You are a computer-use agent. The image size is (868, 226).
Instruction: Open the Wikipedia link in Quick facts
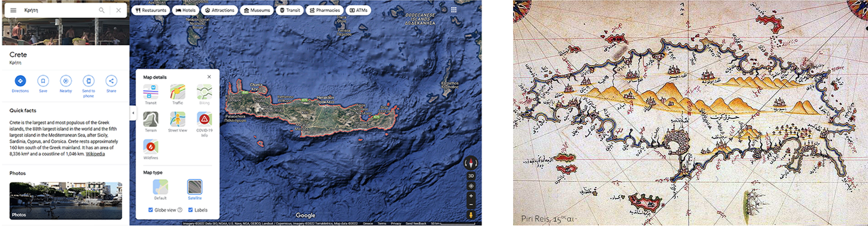pyautogui.click(x=95, y=154)
